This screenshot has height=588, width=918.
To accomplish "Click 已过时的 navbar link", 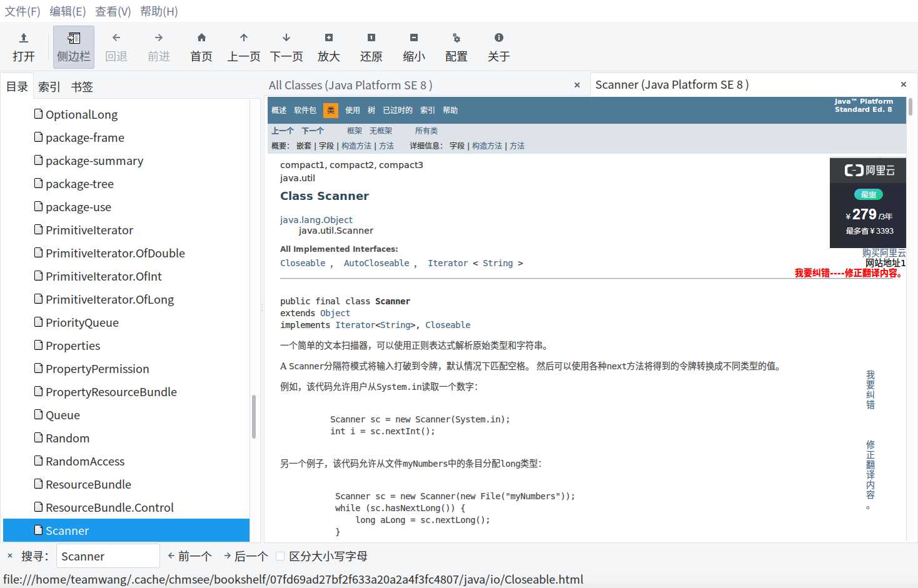I will 398,110.
